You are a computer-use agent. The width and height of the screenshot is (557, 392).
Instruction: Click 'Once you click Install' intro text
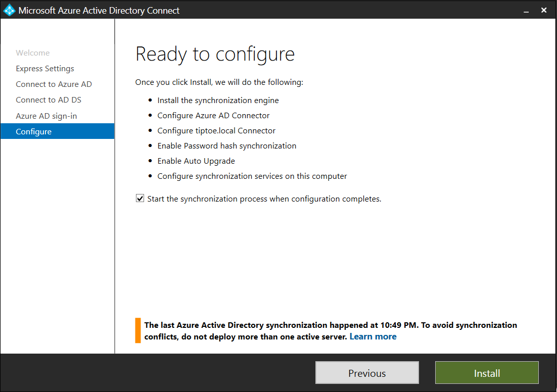pos(219,82)
